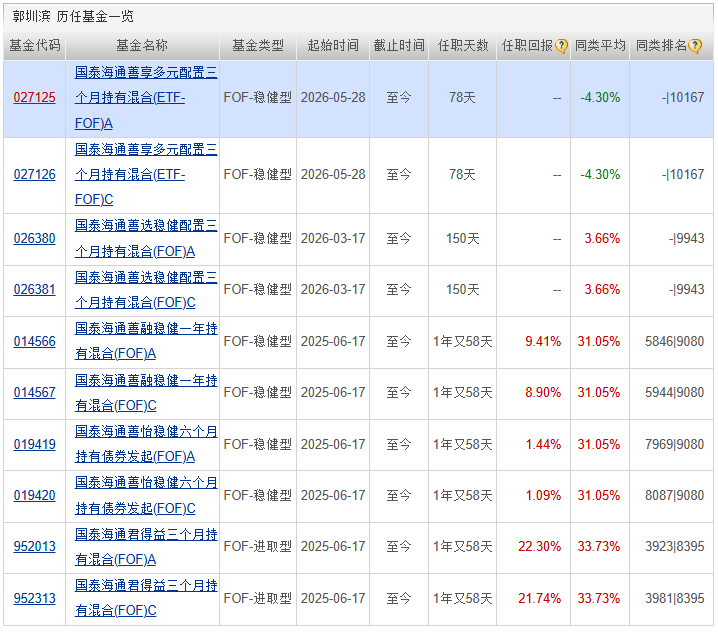Click the 郭圳滨 历任基金一览 title

(73, 16)
